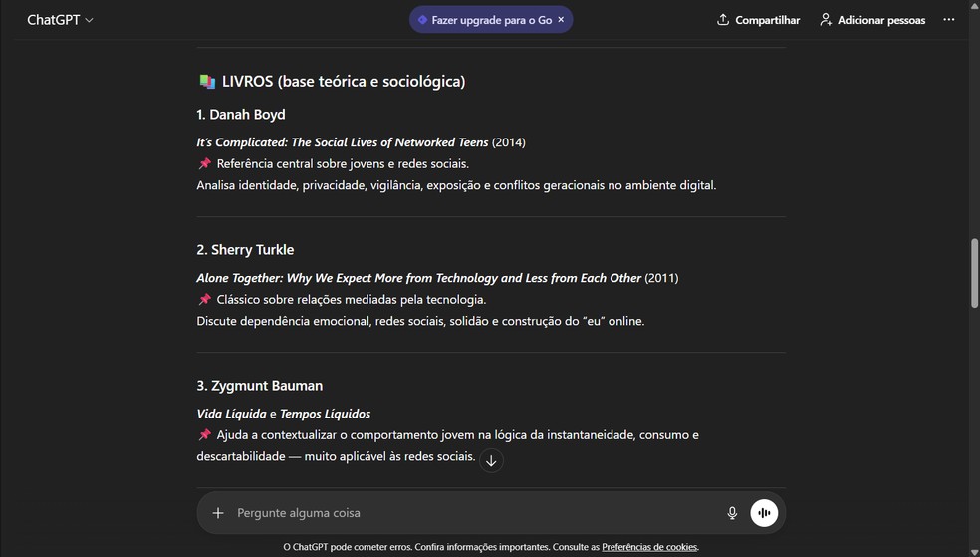Click the pushpin emoji before Ajuda a contextualizar
The width and height of the screenshot is (980, 557).
point(204,435)
